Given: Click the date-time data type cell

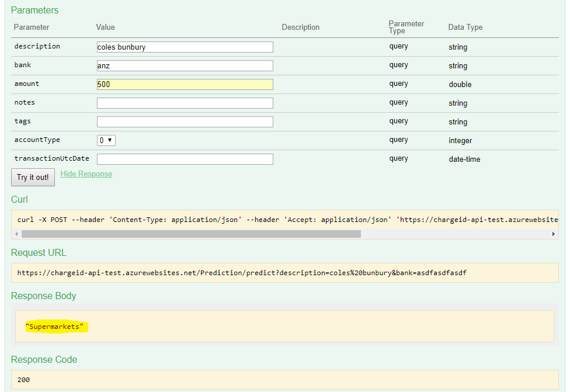Looking at the screenshot, I should click(464, 159).
